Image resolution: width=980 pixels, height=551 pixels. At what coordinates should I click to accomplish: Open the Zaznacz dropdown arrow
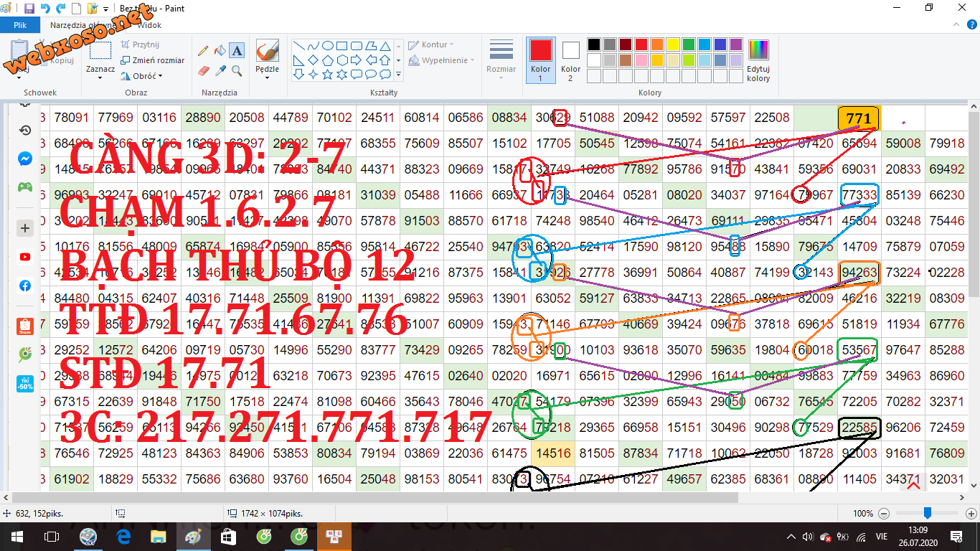[100, 78]
